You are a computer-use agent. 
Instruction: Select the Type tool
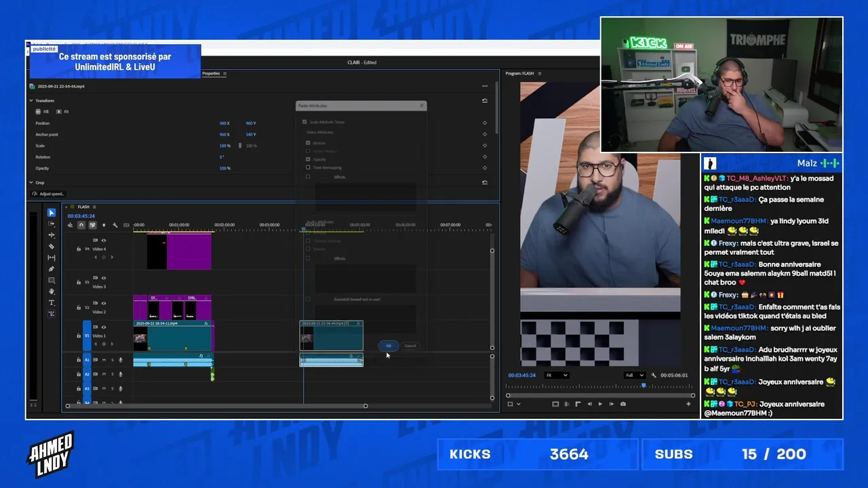[52, 303]
